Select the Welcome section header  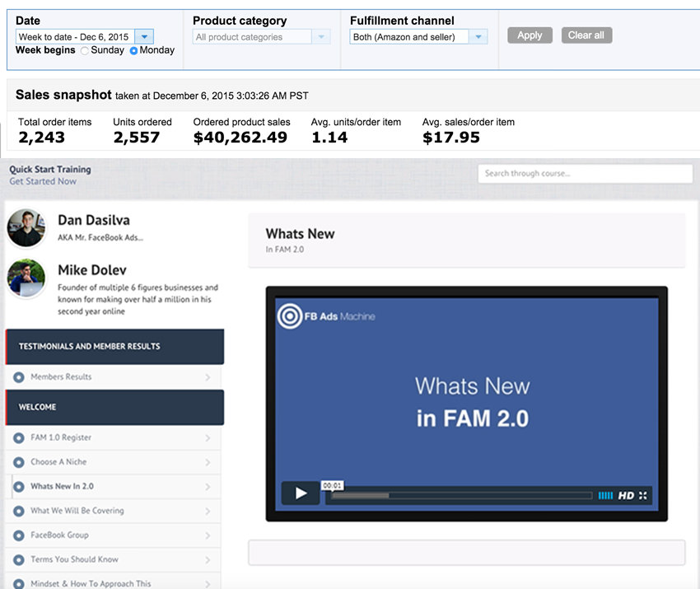click(114, 407)
